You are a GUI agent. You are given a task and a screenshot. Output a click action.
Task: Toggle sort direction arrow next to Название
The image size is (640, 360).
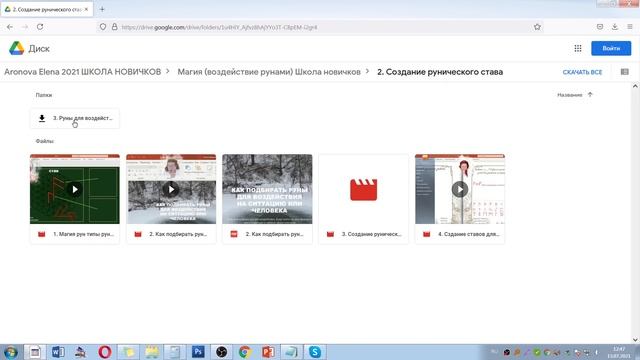(x=590, y=95)
